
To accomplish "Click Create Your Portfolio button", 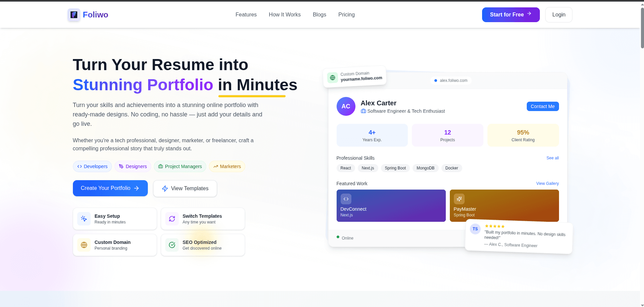I will tap(110, 188).
